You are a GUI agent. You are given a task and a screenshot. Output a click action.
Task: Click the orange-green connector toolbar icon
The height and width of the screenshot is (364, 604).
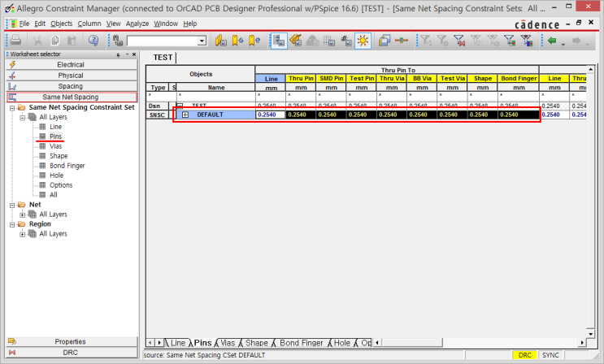pyautogui.click(x=402, y=40)
